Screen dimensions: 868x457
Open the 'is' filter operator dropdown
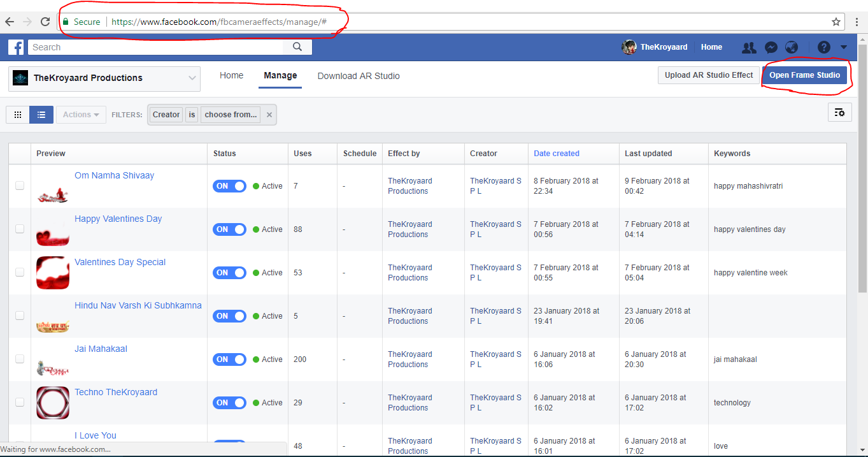(192, 115)
